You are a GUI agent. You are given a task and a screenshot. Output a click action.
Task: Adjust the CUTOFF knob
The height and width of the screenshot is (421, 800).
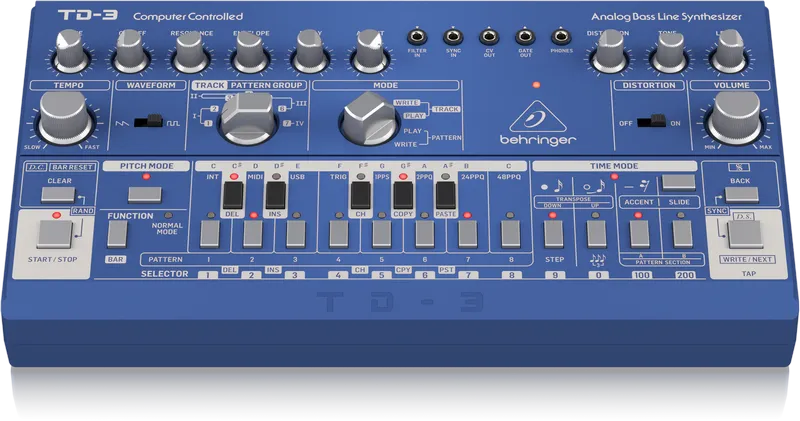132,52
